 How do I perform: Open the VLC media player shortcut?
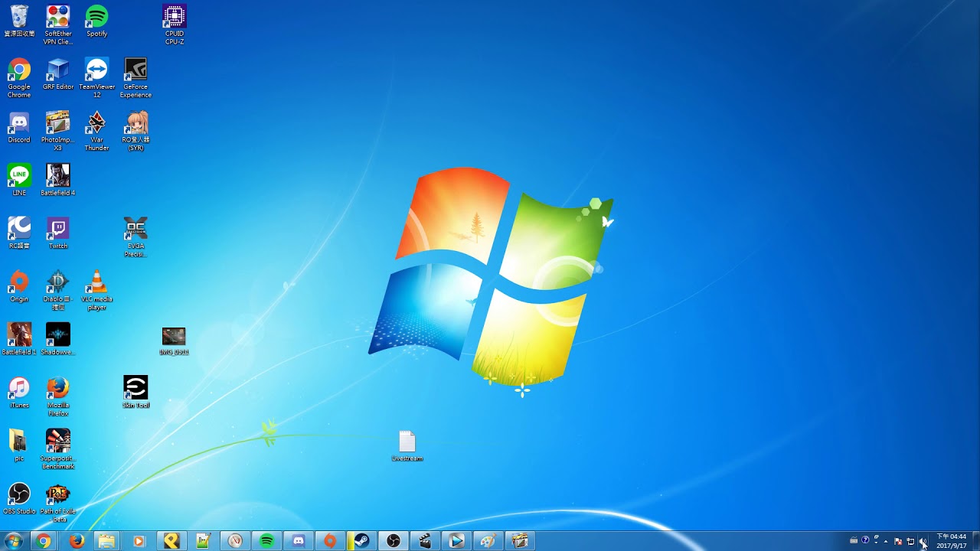click(x=96, y=289)
